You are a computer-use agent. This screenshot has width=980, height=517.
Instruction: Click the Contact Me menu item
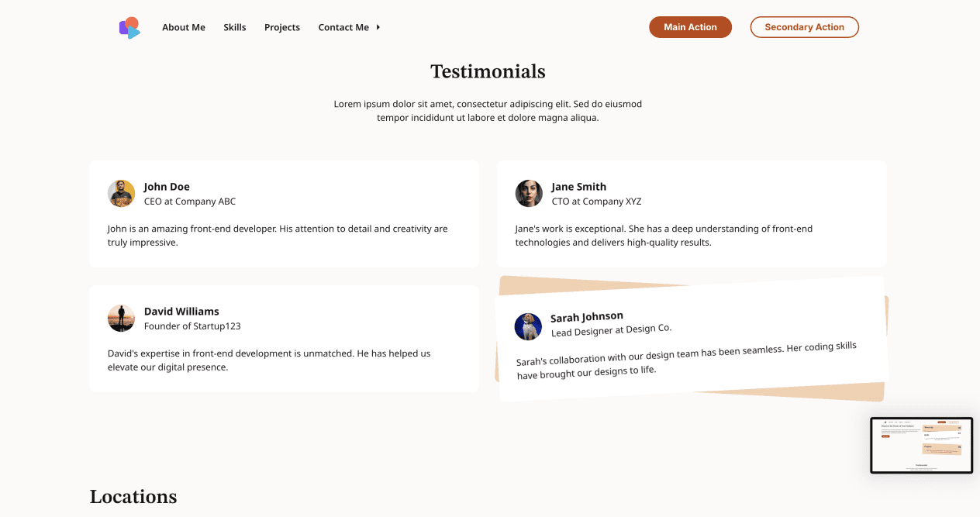343,27
